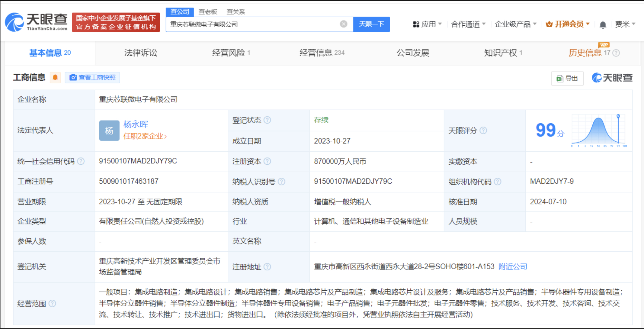Click the 导出 export button
Viewport: 644px width, 329px height.
click(567, 79)
